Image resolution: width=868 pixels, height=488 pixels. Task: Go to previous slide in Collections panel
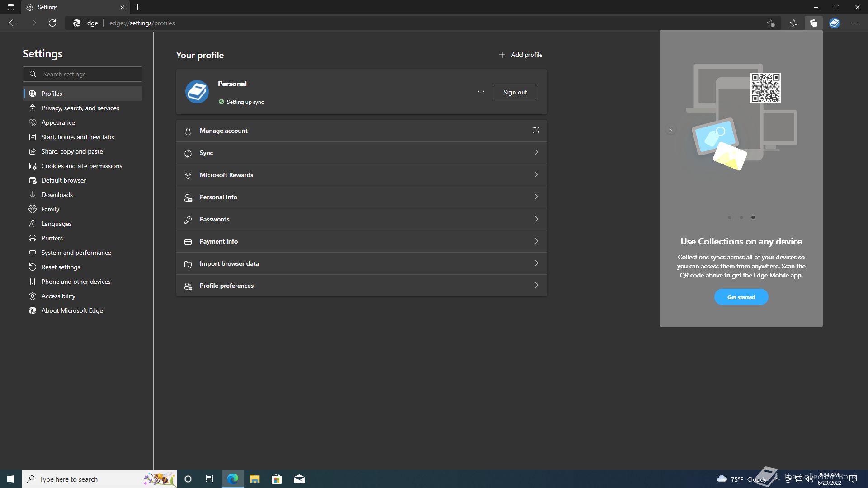coord(671,129)
